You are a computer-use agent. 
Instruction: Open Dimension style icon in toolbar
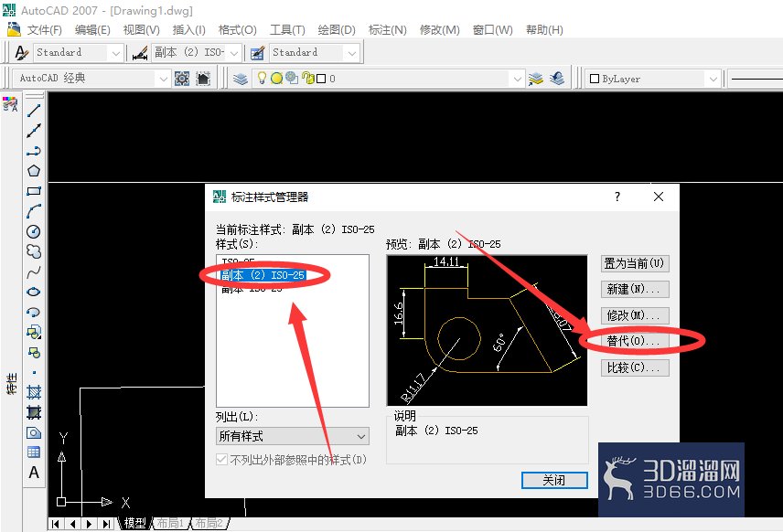pyautogui.click(x=140, y=52)
